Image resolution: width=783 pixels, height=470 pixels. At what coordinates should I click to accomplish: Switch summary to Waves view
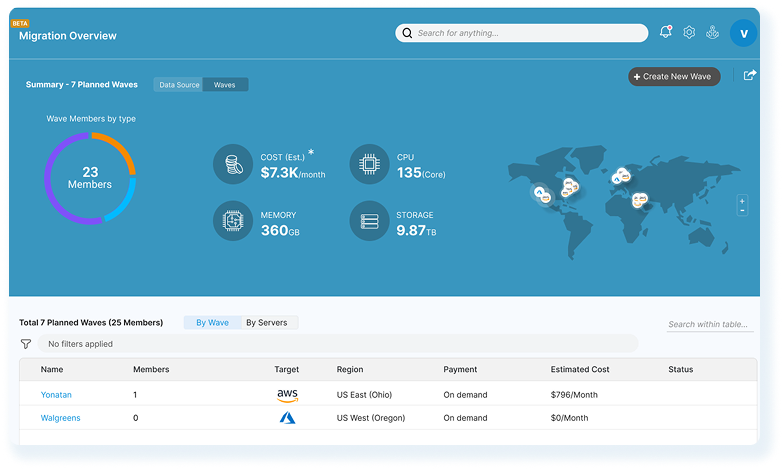225,85
